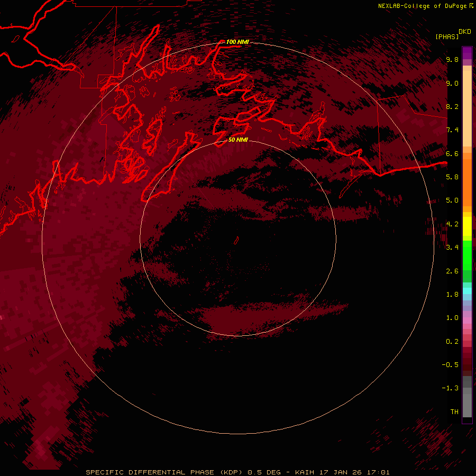Click the 1.8 scale value label
This screenshot has width=476, height=476.
coord(452,295)
